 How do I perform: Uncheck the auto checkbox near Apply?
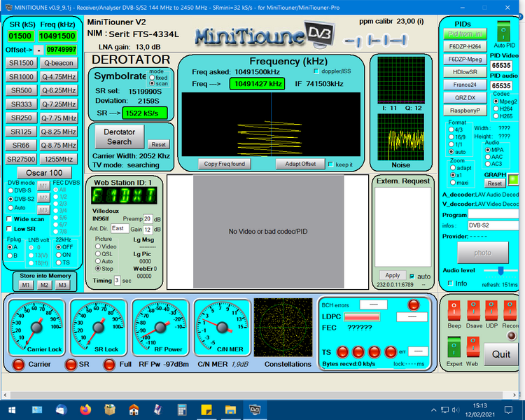coord(412,276)
